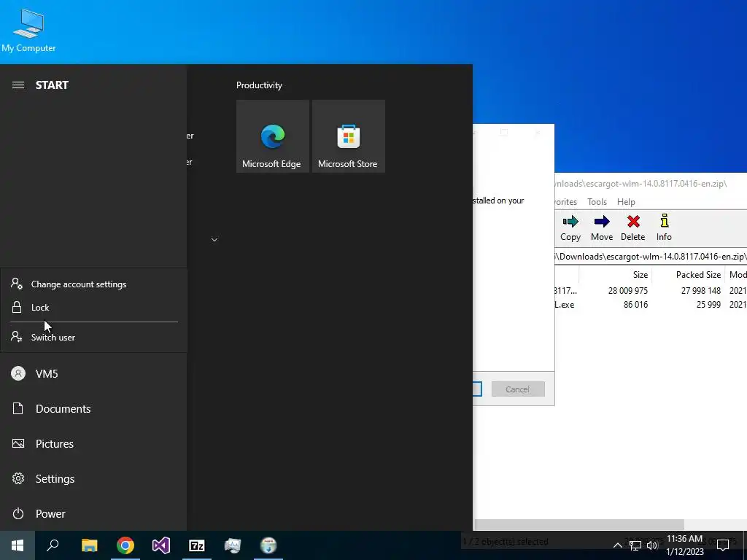The width and height of the screenshot is (747, 560).
Task: Sort by Size column in 7-Zip
Action: click(x=616, y=275)
